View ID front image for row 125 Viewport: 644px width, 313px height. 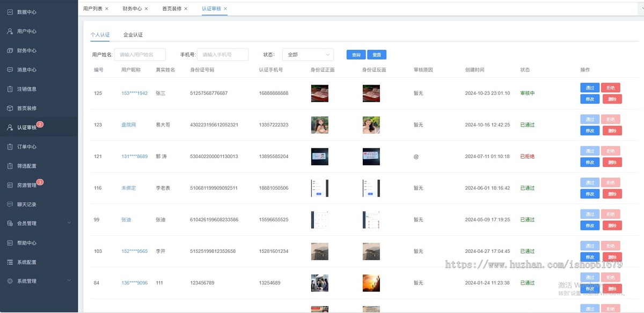coord(320,93)
